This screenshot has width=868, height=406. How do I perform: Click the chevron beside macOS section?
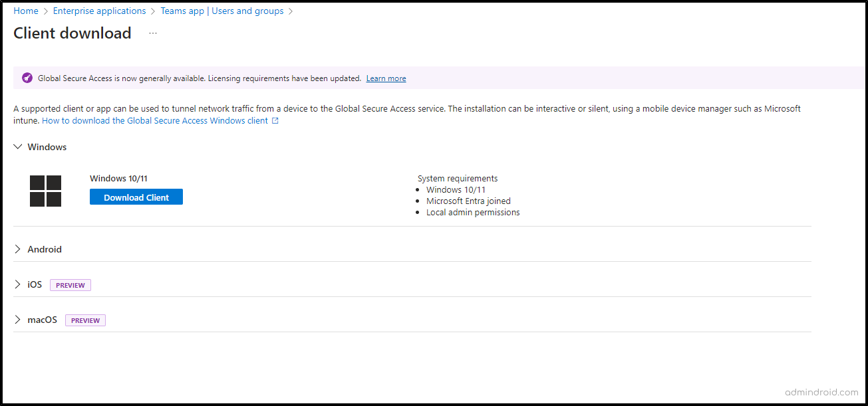click(x=17, y=319)
